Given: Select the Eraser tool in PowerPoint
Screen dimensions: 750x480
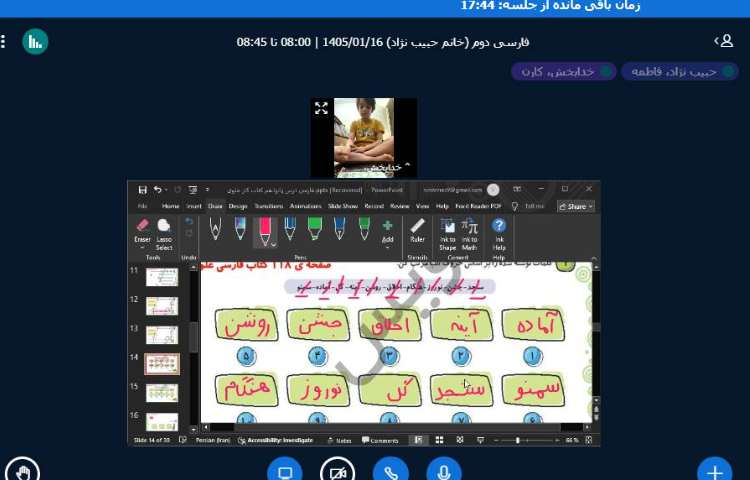Looking at the screenshot, I should pyautogui.click(x=143, y=230).
